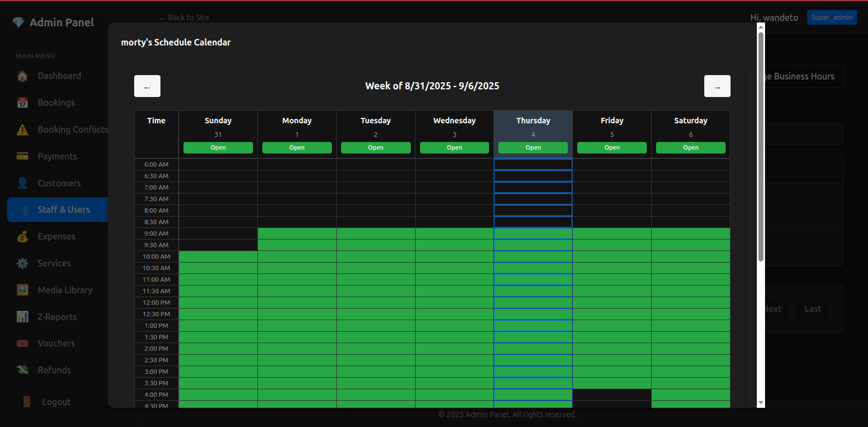Click the Dashboard house icon
Viewport: 868px width, 427px height.
[x=22, y=76]
